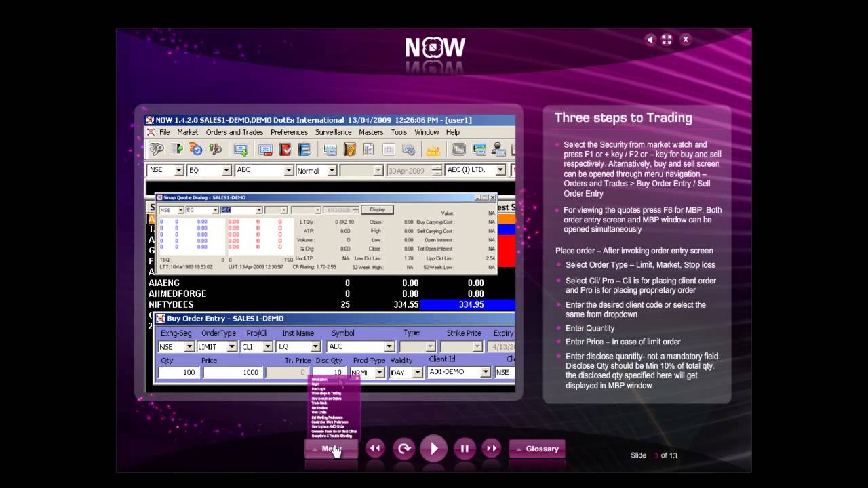Expand the NSE exchange dropdown in main toolbar
The image size is (868, 488).
[179, 170]
